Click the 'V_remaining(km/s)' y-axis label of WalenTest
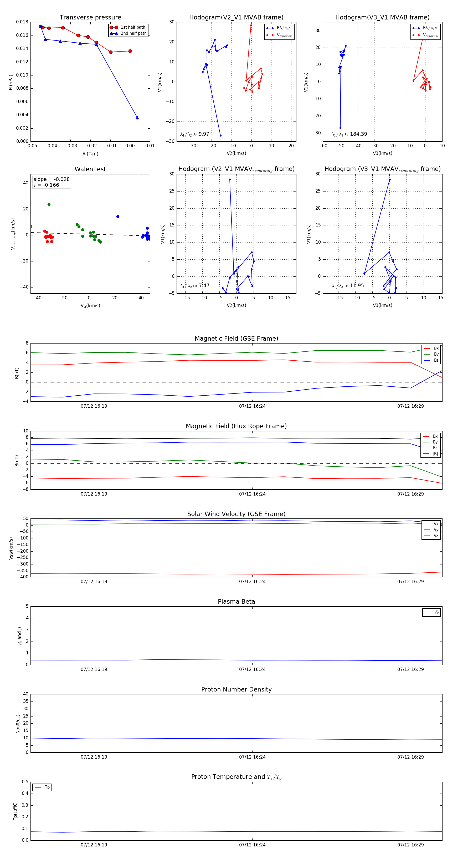Image resolution: width=473 pixels, height=868 pixels. (13, 234)
